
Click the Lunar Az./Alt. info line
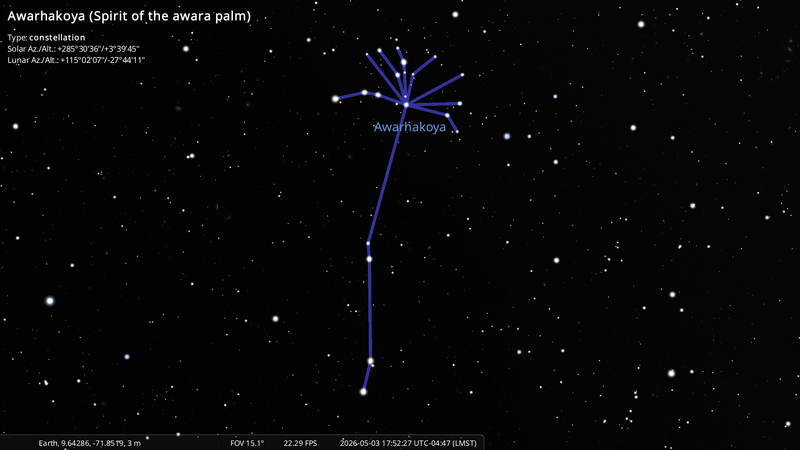[76, 60]
